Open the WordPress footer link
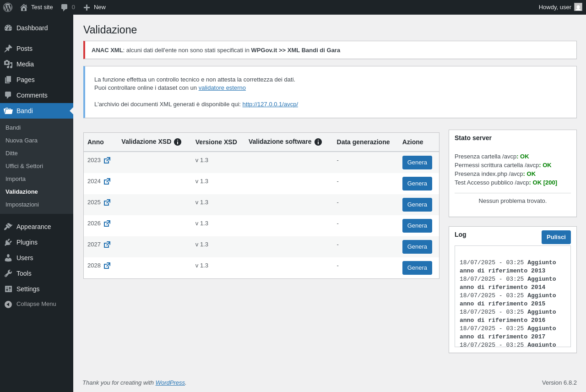The width and height of the screenshot is (586, 392). click(x=170, y=383)
